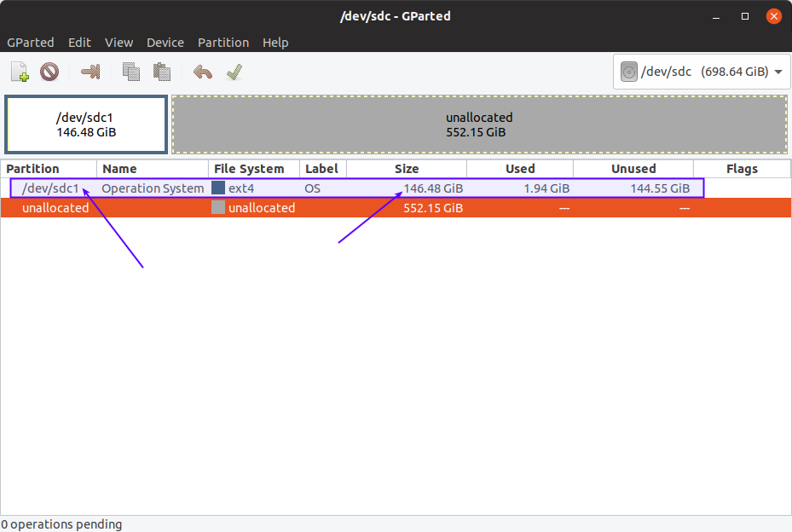The width and height of the screenshot is (792, 532).
Task: Click the Apply all operations checkmark
Action: tap(234, 72)
